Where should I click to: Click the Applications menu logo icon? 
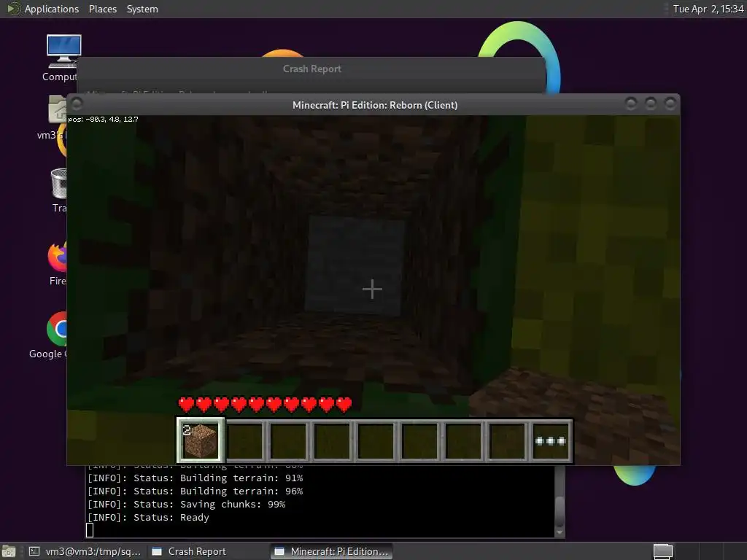(13, 9)
